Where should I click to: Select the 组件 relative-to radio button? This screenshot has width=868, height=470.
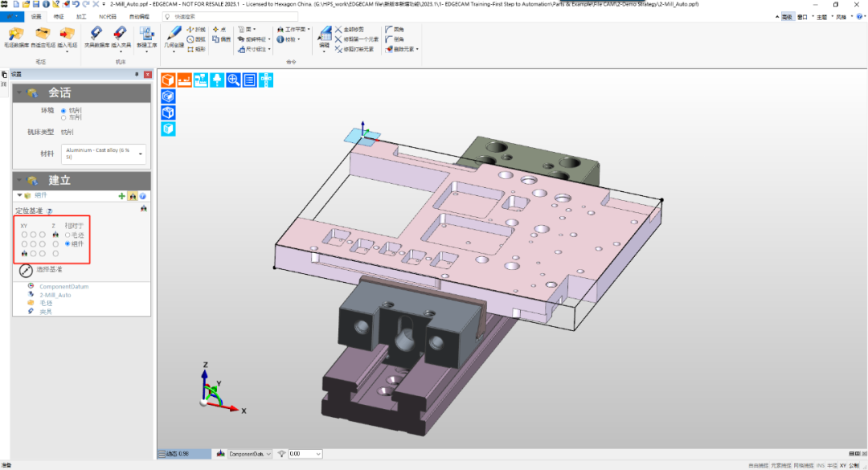click(68, 243)
